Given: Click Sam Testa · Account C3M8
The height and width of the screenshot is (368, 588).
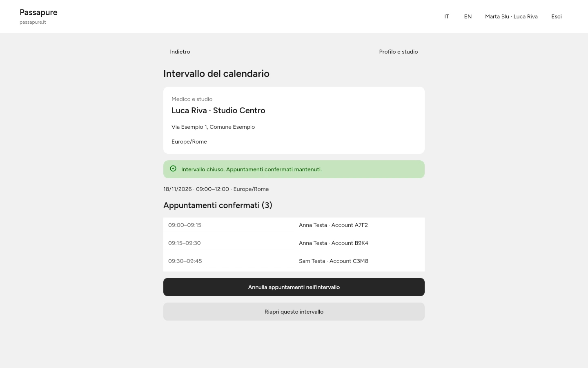Looking at the screenshot, I should point(334,261).
